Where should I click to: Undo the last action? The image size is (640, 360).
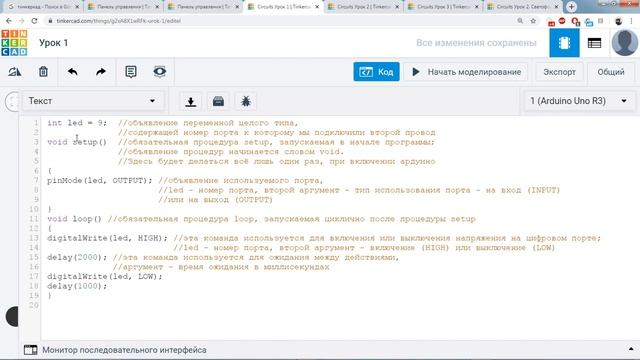73,72
